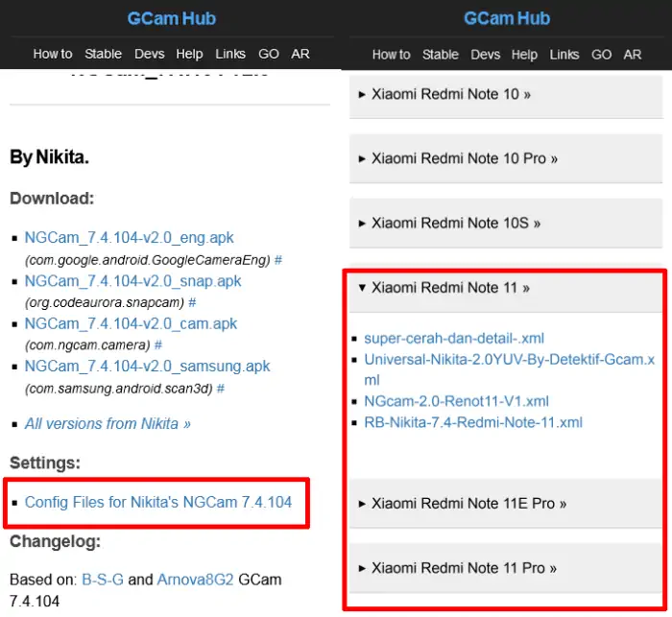Download NGcam-2.0-Renot11-V1.xml config
Image resolution: width=672 pixels, height=617 pixels.
tap(456, 401)
